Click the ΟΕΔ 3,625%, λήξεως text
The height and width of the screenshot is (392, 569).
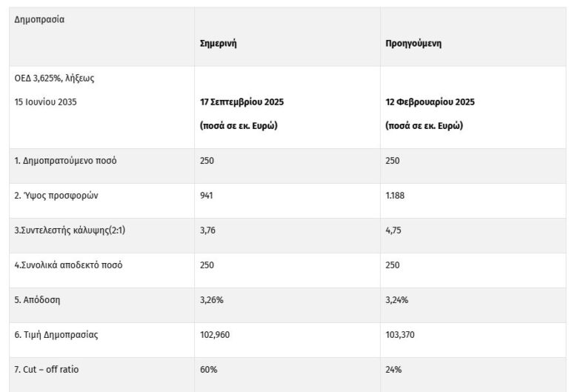(55, 78)
